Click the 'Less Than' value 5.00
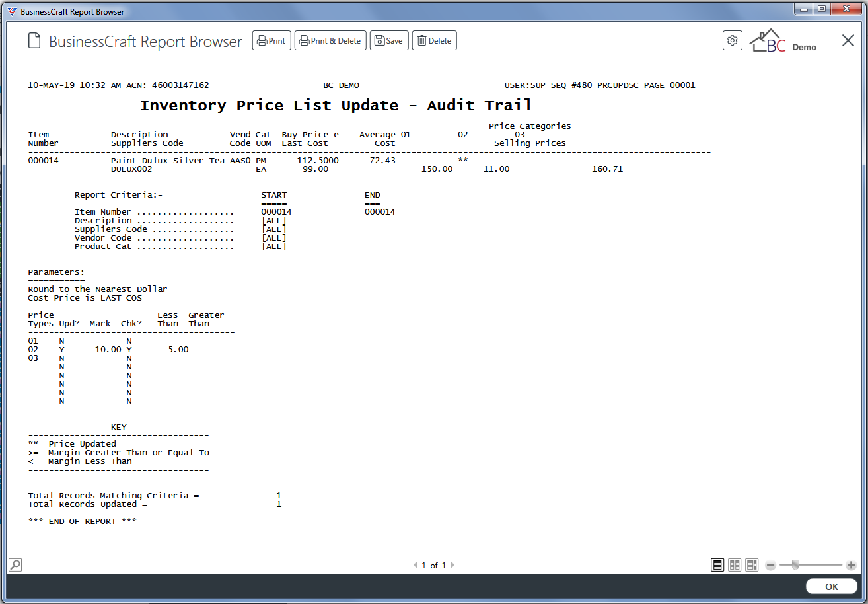868x604 pixels. click(178, 350)
